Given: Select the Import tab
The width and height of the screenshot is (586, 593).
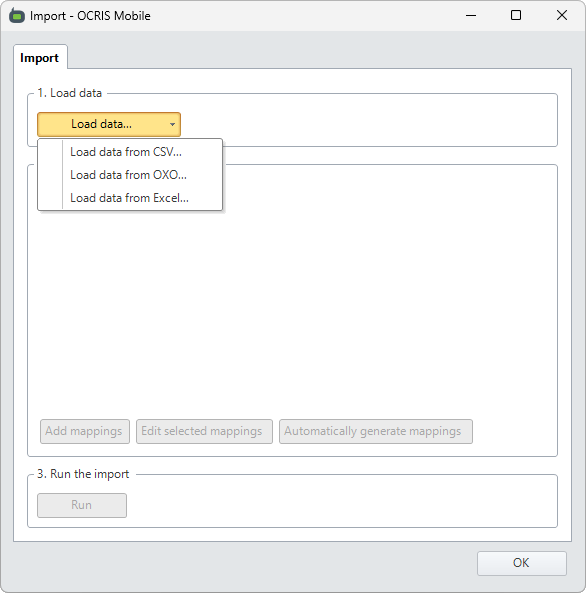Looking at the screenshot, I should (40, 57).
